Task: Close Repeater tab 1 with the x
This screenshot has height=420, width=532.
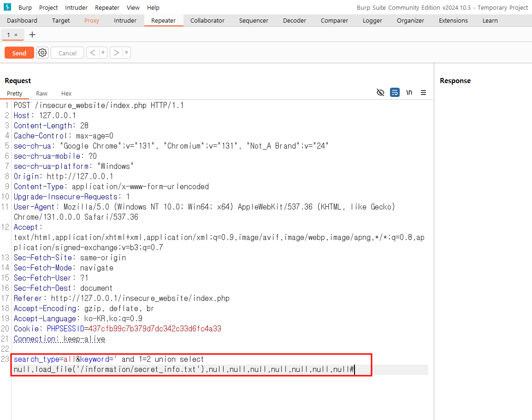Action: coord(16,35)
